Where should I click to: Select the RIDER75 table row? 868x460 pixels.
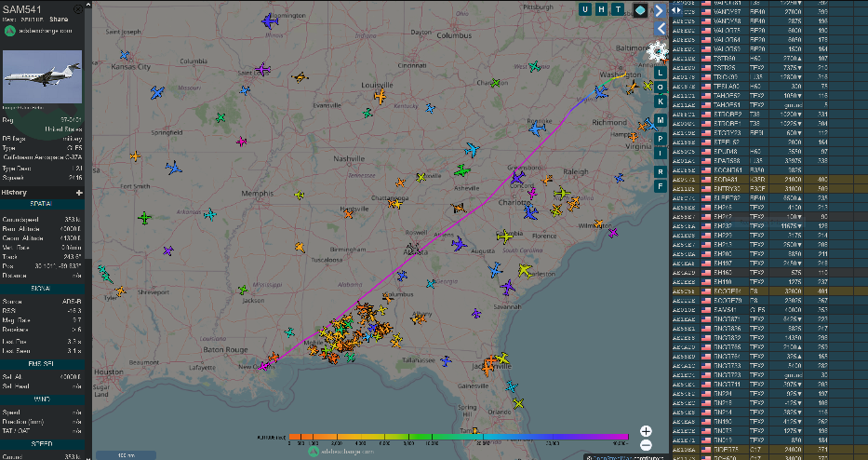pos(768,450)
